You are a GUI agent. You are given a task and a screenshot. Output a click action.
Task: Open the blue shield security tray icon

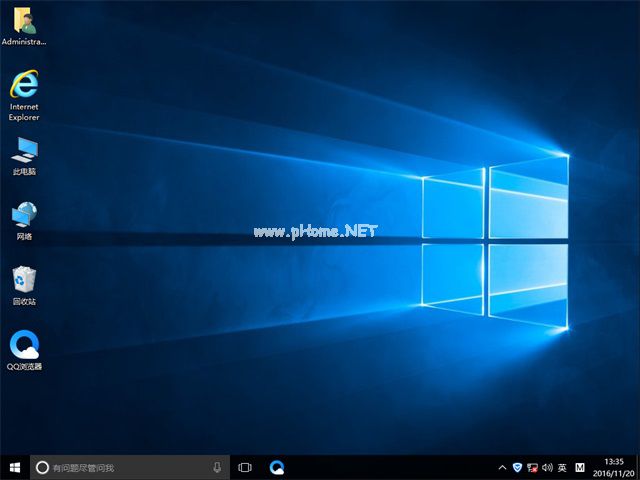click(517, 467)
